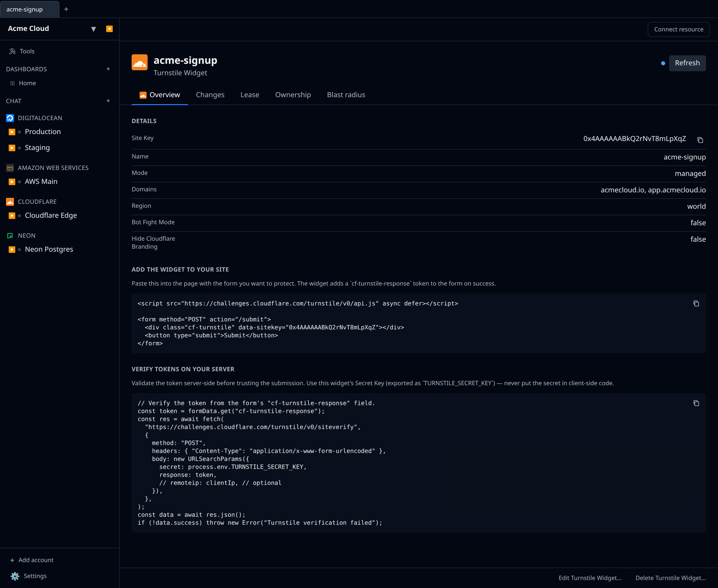Switch to the Ownership tab
Screen dimensions: 718x588
pos(293,95)
